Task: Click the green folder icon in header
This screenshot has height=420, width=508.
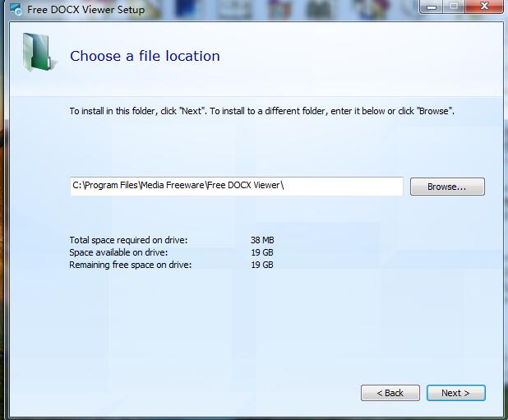Action: (38, 52)
